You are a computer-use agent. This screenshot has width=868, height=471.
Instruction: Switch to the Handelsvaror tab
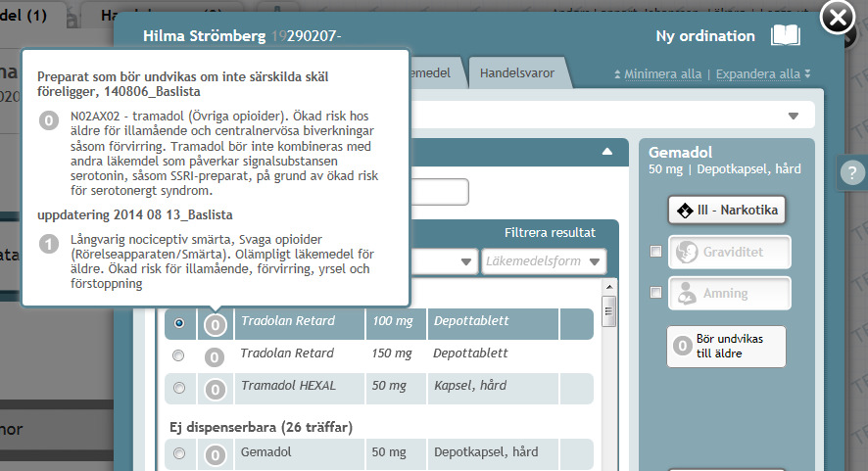(x=517, y=73)
